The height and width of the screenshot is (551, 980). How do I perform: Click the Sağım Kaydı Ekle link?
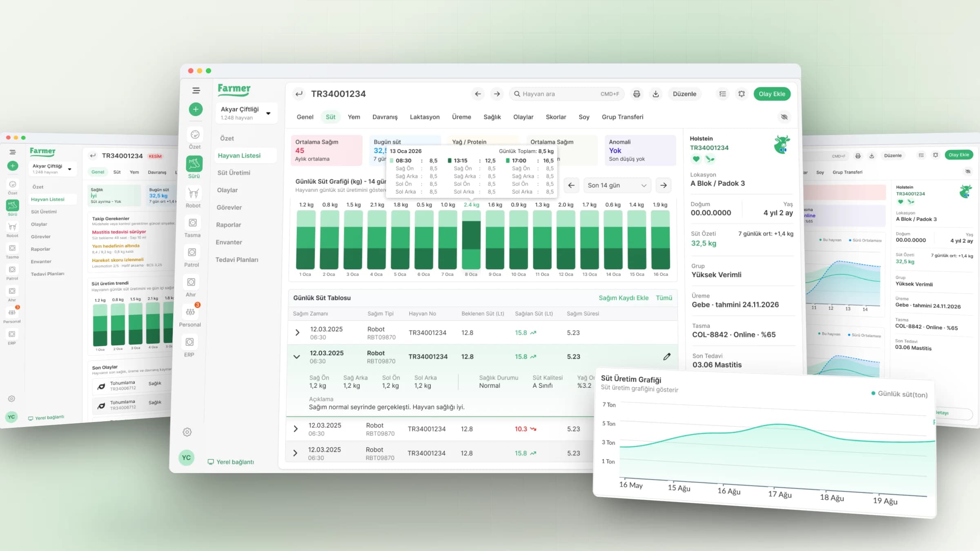[624, 298]
